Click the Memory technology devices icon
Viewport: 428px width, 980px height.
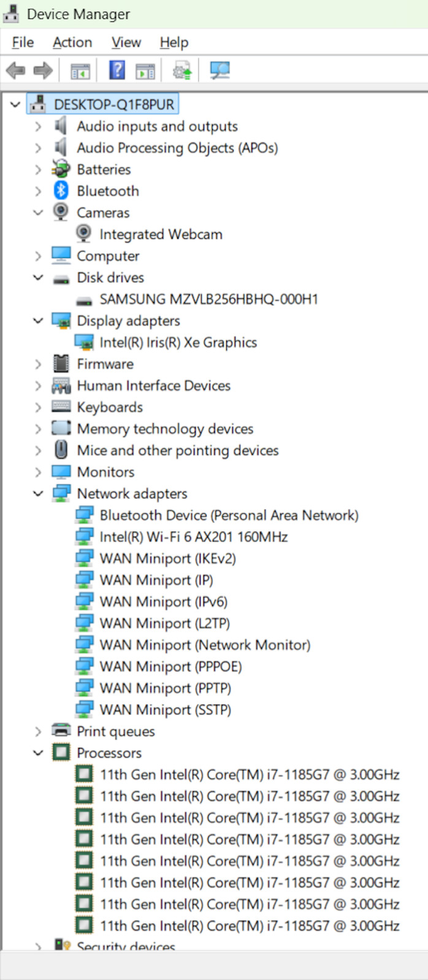tap(61, 428)
